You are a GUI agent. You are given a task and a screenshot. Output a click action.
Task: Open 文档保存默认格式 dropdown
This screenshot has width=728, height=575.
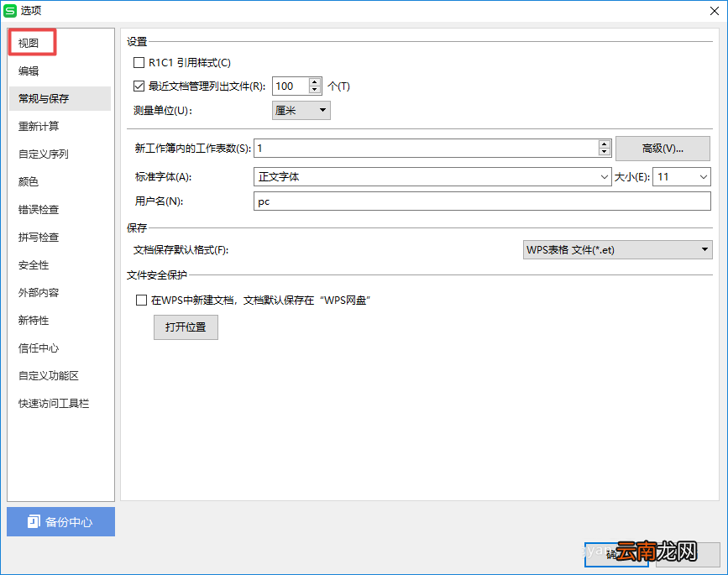point(617,249)
